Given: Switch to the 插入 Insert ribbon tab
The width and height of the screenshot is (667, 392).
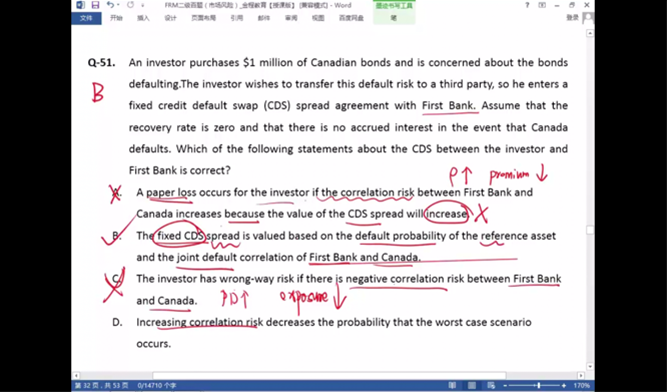Looking at the screenshot, I should [x=143, y=18].
